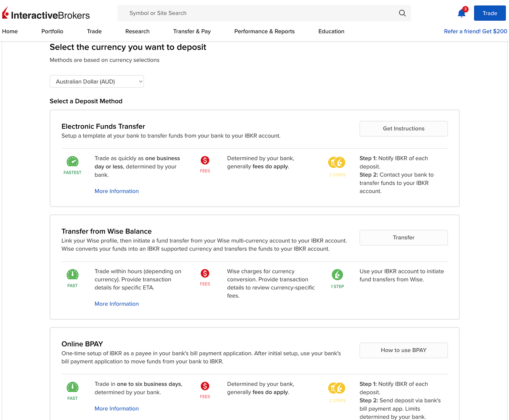Click the red notification count badge
The image size is (509, 420).
pos(465,9)
